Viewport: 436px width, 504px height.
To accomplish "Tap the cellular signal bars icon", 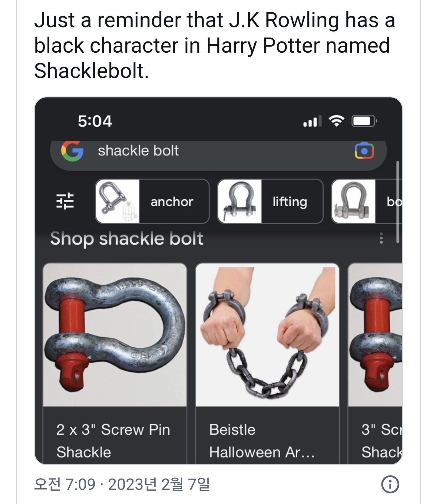I will click(x=312, y=122).
